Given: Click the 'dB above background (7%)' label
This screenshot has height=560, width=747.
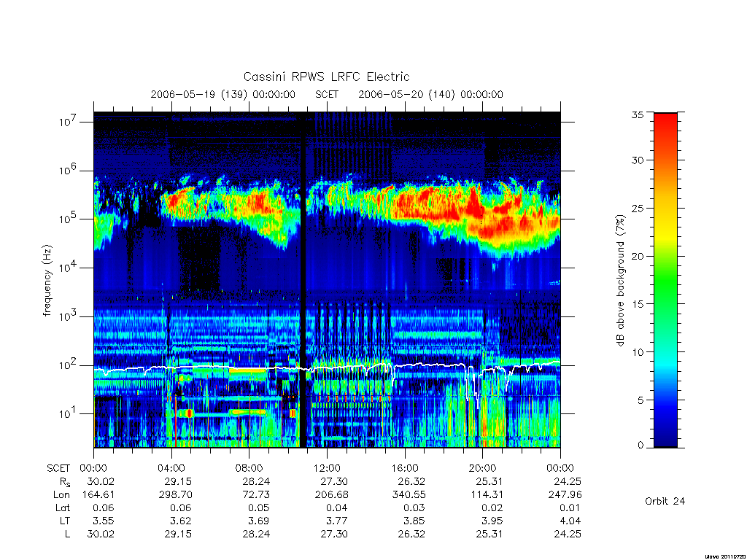Looking at the screenshot, I should coord(620,281).
